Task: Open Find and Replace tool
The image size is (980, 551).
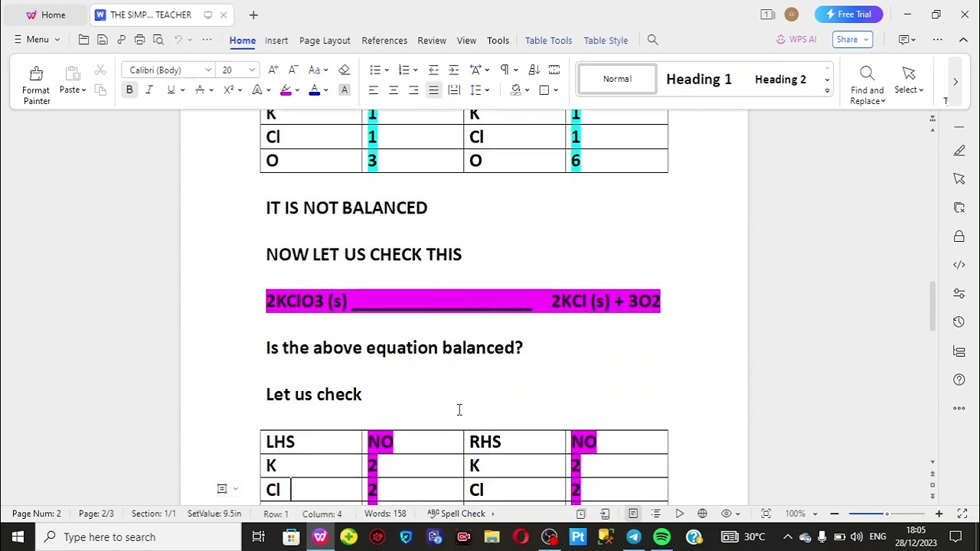Action: point(867,84)
